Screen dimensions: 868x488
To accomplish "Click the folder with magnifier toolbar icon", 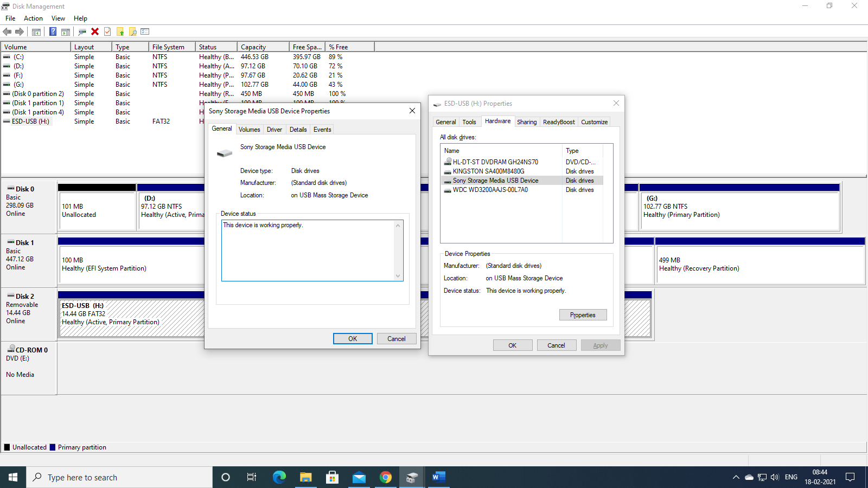I will coord(132,31).
